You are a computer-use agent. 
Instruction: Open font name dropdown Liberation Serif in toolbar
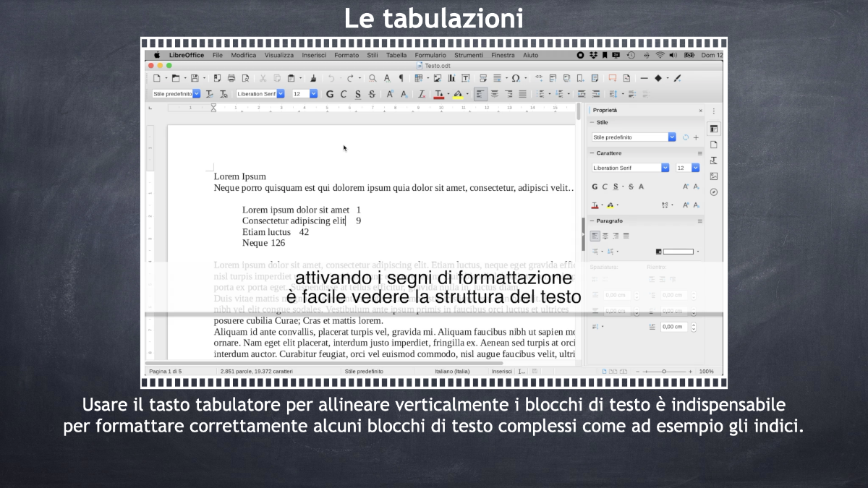click(x=261, y=94)
